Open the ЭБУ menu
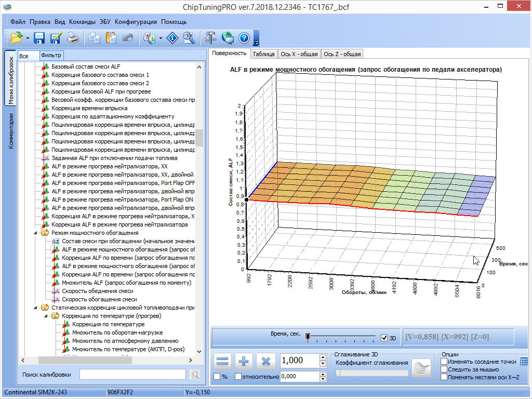532x399 pixels. (x=105, y=22)
